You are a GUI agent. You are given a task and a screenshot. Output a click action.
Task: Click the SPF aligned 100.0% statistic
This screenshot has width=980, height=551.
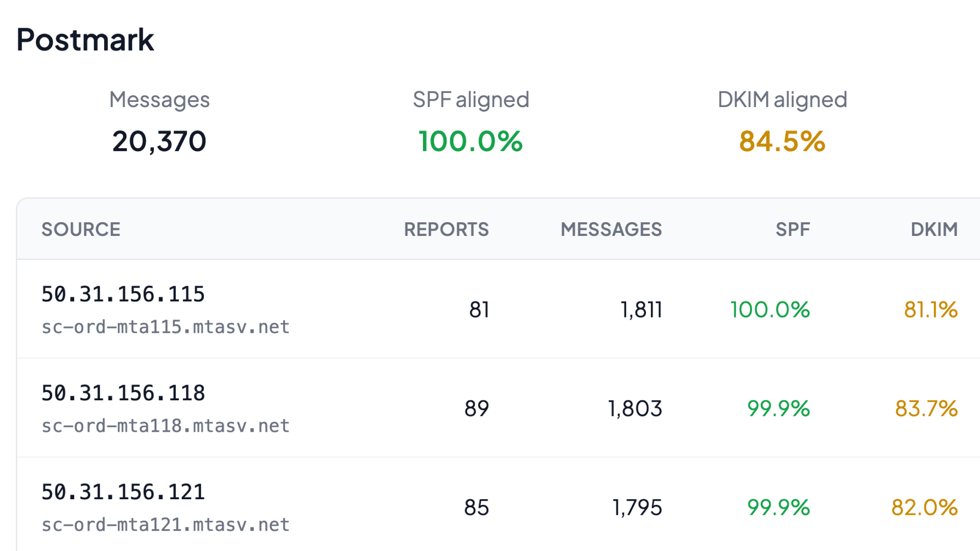tap(470, 142)
